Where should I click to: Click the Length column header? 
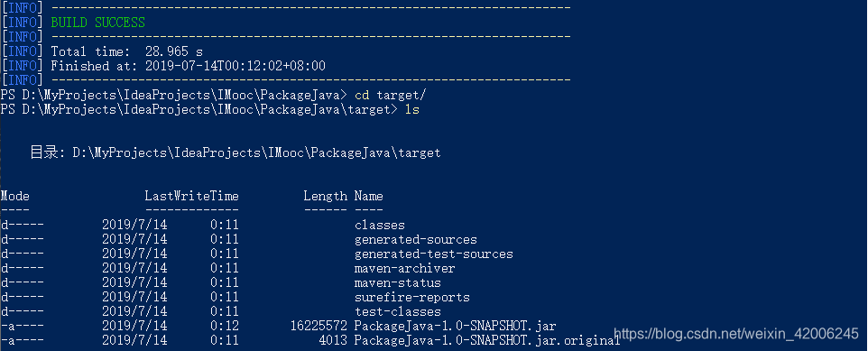coord(326,196)
